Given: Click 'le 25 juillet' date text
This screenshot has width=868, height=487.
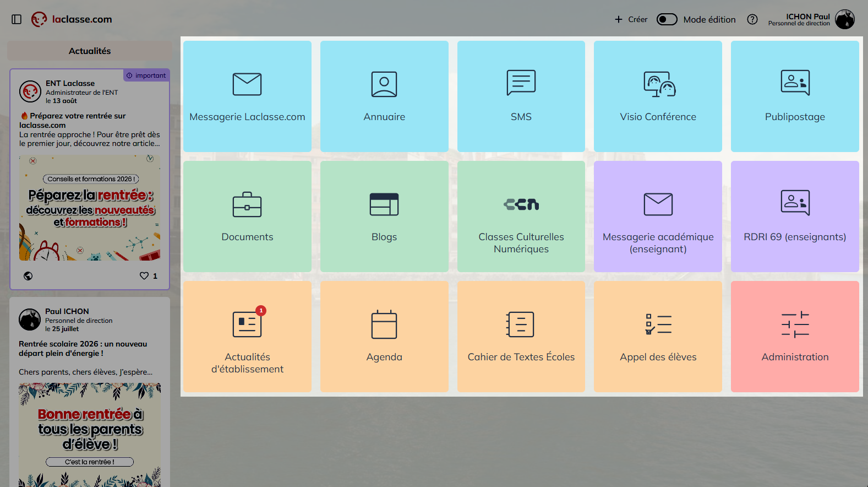Looking at the screenshot, I should tap(62, 329).
